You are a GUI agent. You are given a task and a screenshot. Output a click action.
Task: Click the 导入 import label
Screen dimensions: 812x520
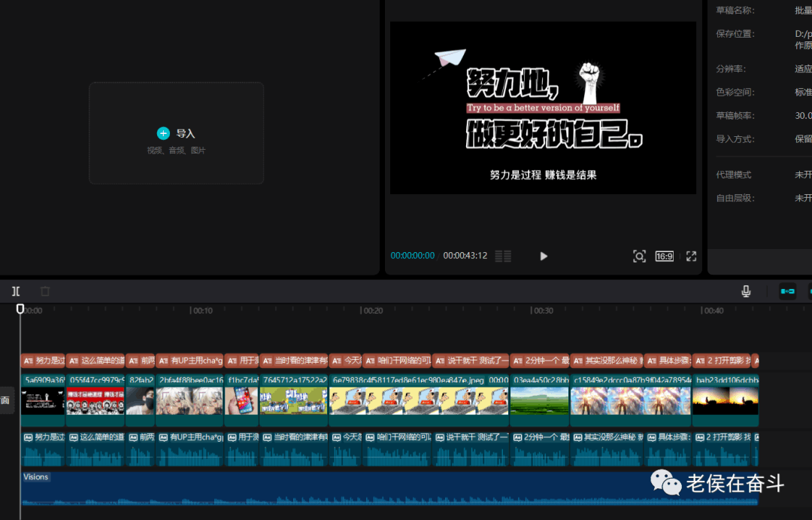[x=186, y=133]
